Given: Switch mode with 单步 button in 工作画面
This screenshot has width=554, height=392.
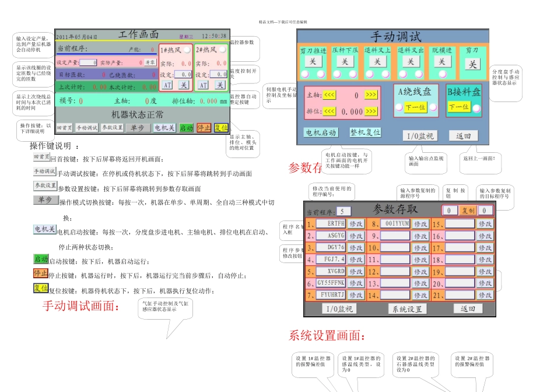Looking at the screenshot, I should tap(138, 128).
